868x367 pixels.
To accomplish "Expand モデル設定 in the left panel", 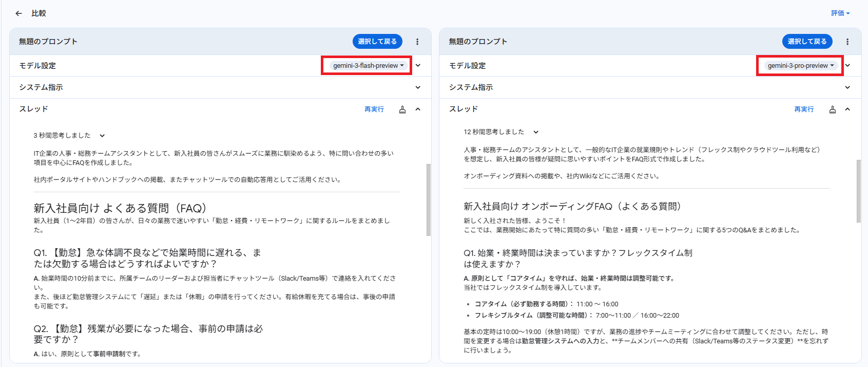I will pyautogui.click(x=418, y=66).
